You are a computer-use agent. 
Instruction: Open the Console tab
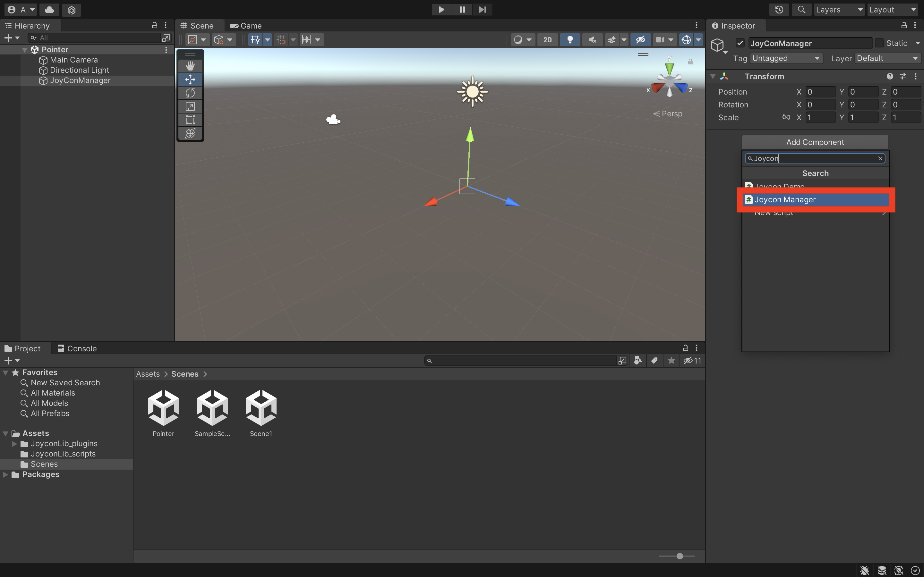coord(77,348)
